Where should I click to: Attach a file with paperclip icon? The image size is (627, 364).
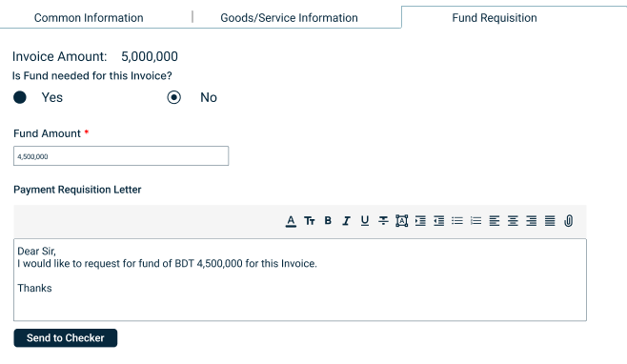568,221
